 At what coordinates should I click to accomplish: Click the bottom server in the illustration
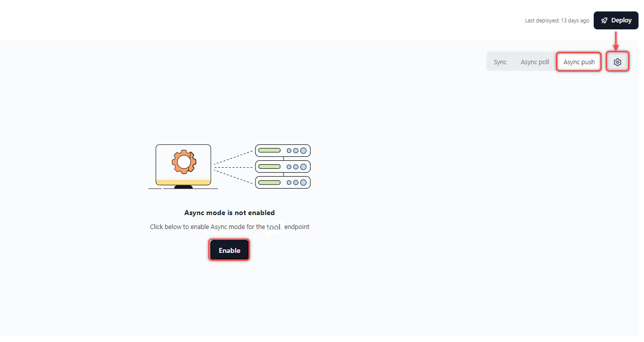[282, 183]
